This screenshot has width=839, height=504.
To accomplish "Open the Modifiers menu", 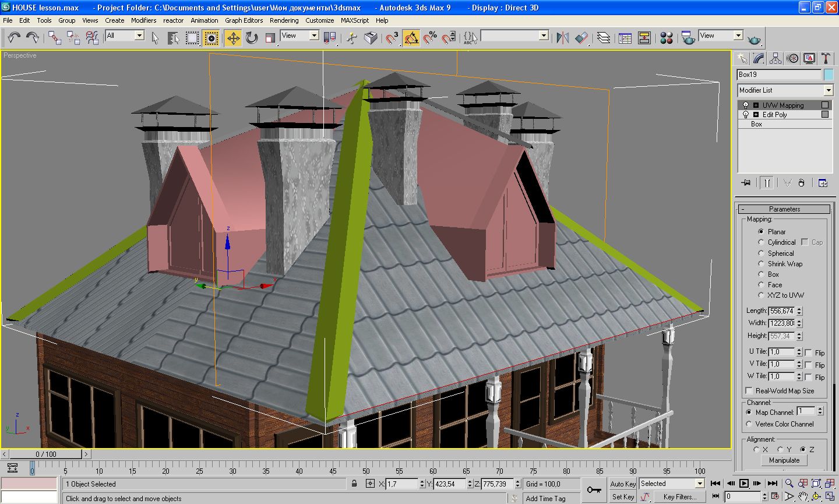I will click(143, 20).
